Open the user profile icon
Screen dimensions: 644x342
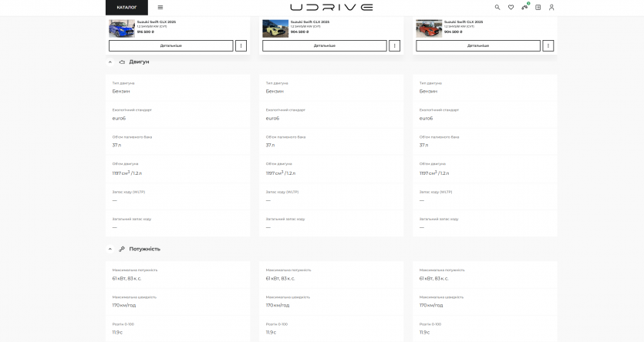point(551,7)
